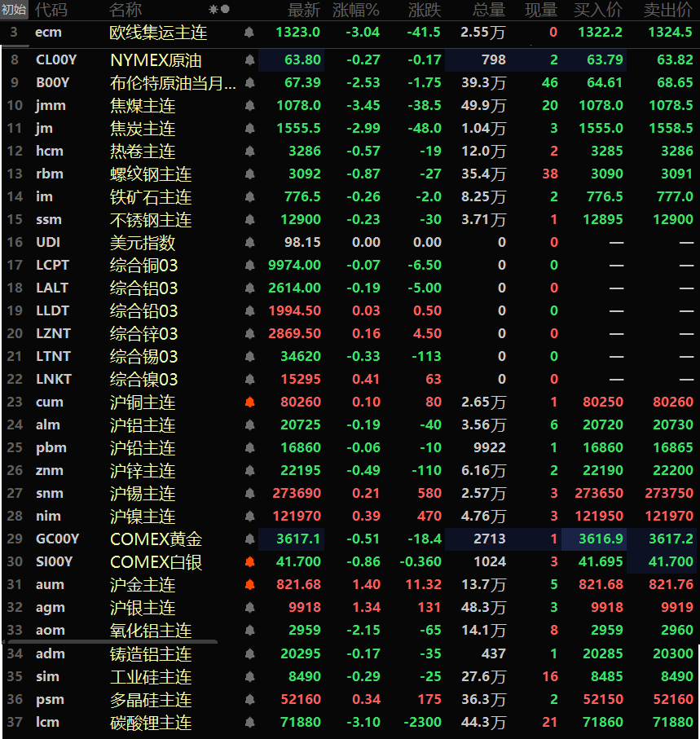
Task: Click the sun-shaped icon in header row
Action: [214, 10]
